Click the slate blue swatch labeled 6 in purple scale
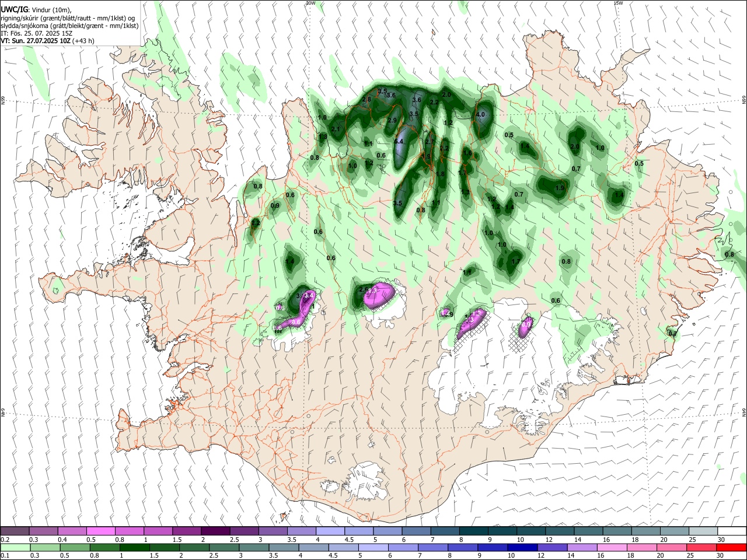The width and height of the screenshot is (747, 560). tap(416, 531)
